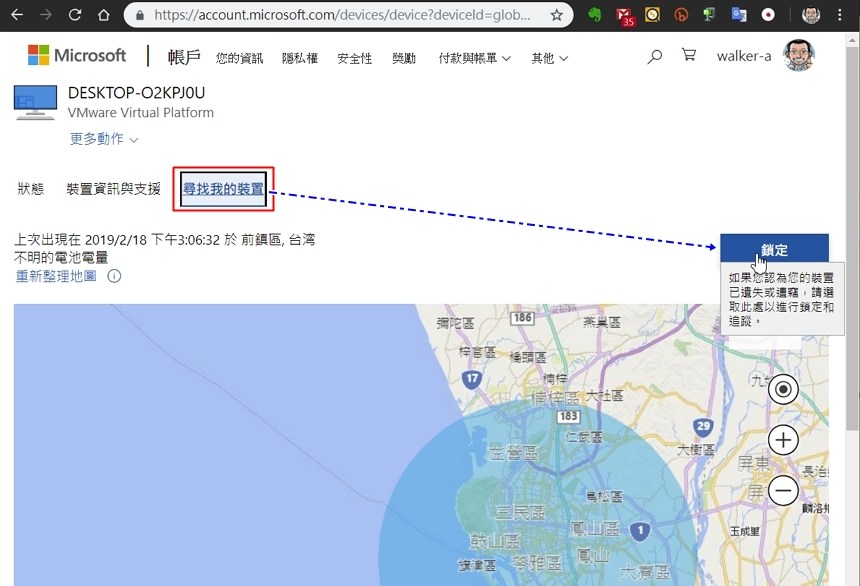Open the 安全性 menu item
860x586 pixels.
pyautogui.click(x=354, y=58)
